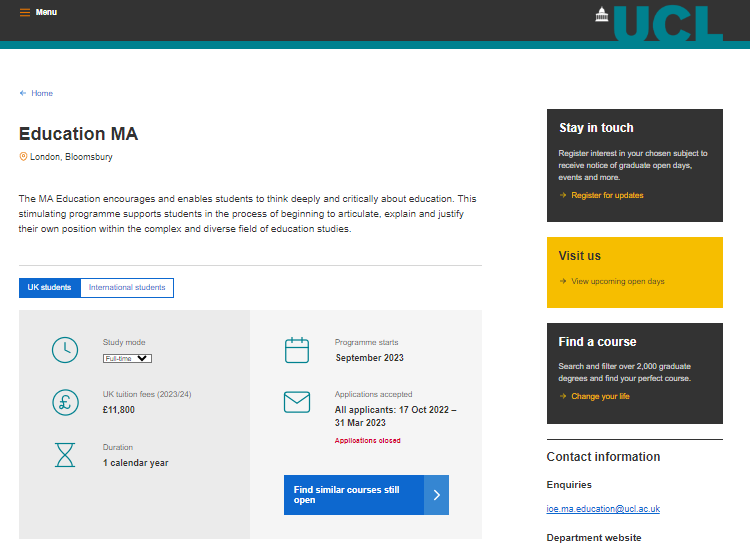Expand the Full-time study mode dropdown
750x547 pixels.
point(127,358)
